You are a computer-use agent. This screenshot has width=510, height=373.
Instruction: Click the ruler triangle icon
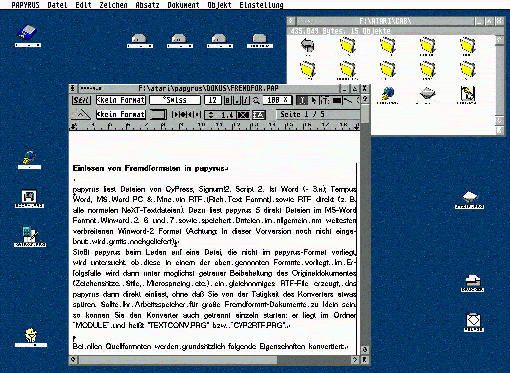point(81,114)
